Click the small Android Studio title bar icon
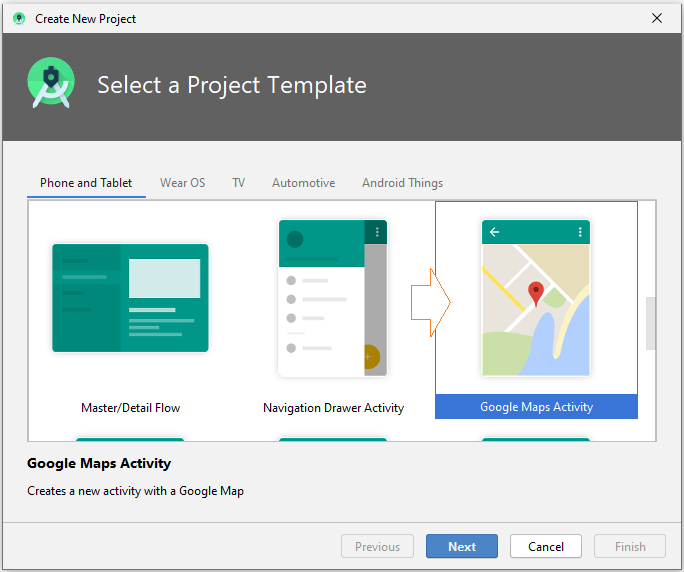 point(19,18)
